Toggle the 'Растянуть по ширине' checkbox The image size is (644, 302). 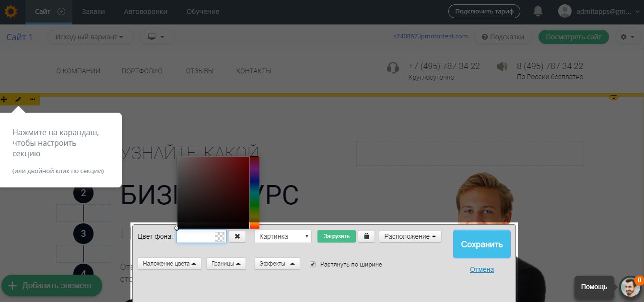(313, 264)
